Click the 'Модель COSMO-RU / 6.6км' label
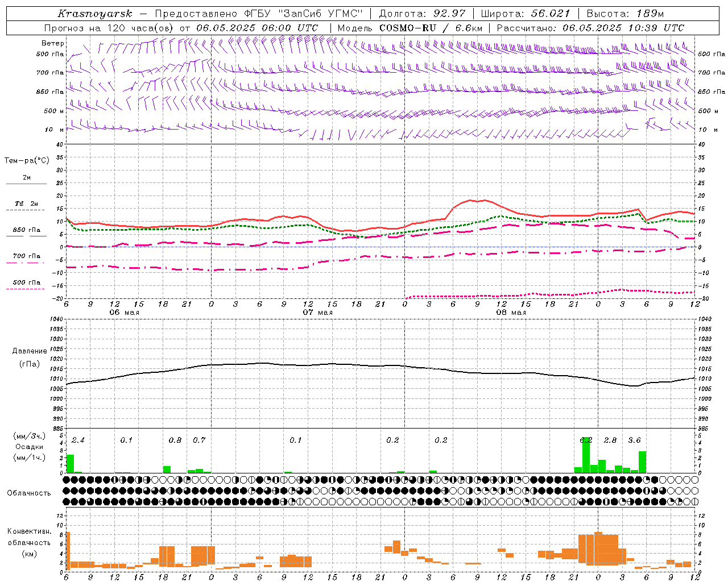 [409, 28]
